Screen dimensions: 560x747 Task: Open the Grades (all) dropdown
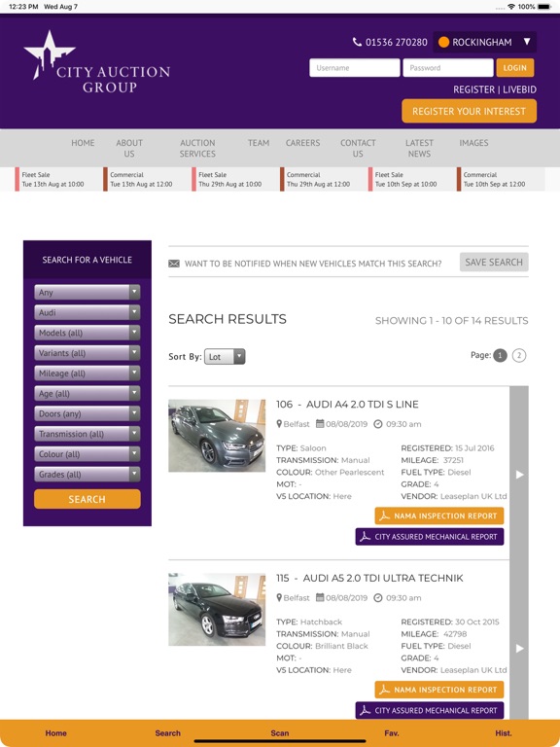coord(87,475)
